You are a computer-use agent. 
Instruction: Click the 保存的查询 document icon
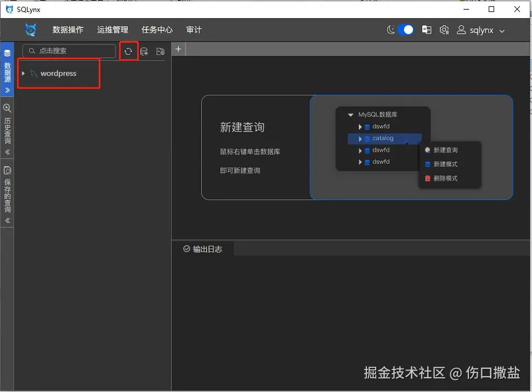7,170
